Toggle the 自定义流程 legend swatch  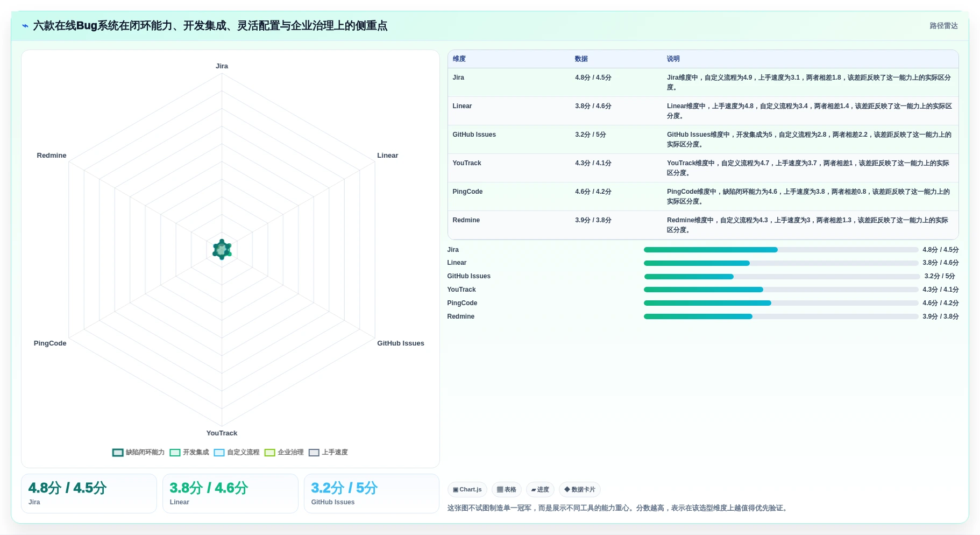click(219, 453)
